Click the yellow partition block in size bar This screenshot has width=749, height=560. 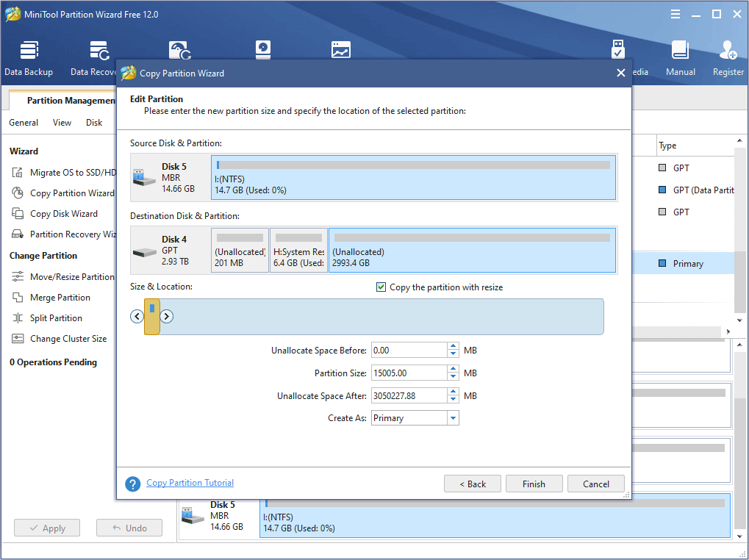152,317
